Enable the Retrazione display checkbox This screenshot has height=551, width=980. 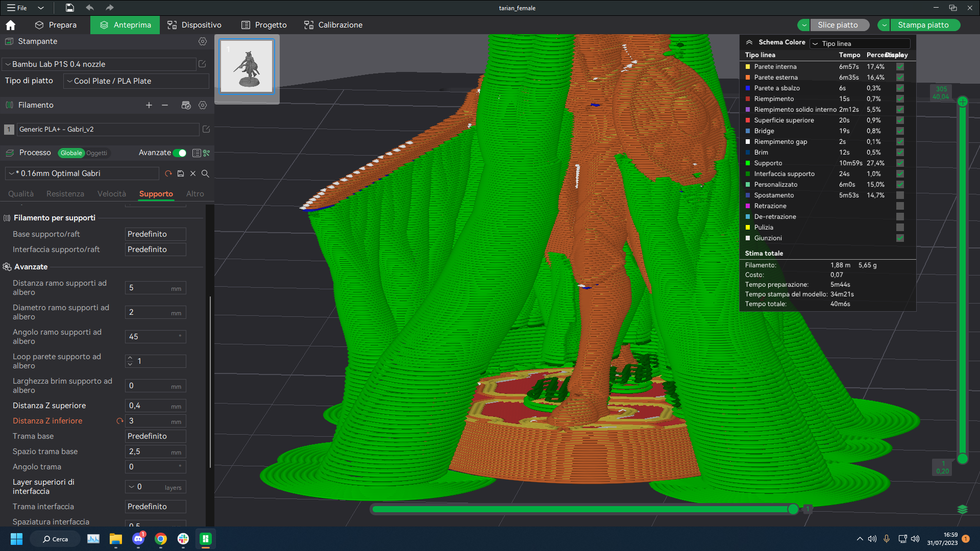(900, 206)
